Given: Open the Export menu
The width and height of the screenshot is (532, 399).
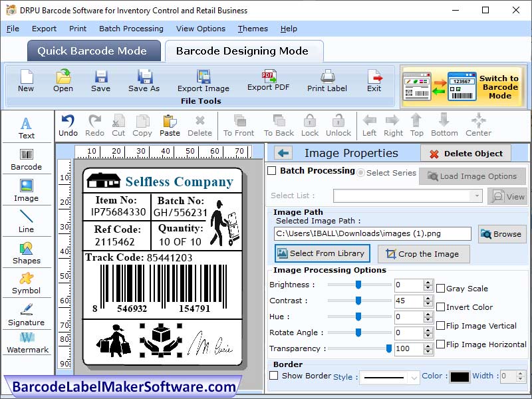Looking at the screenshot, I should click(x=44, y=29).
